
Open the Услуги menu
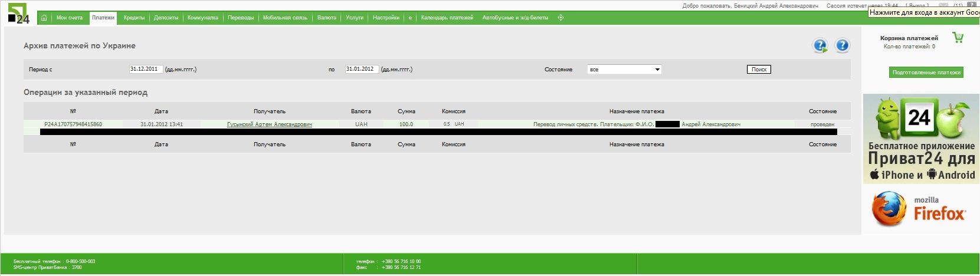(355, 18)
